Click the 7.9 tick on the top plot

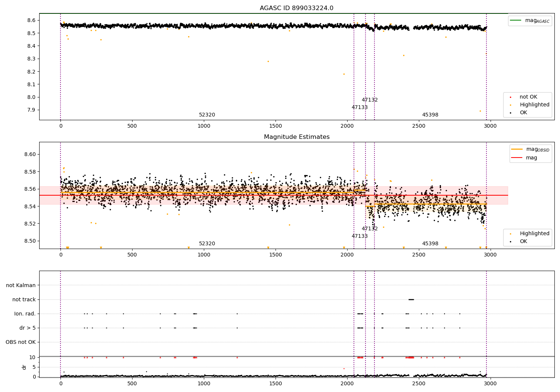point(31,110)
